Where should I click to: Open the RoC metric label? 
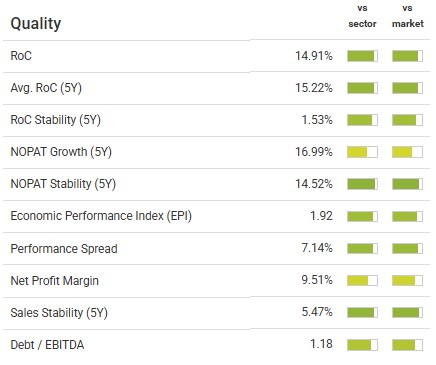coord(21,56)
